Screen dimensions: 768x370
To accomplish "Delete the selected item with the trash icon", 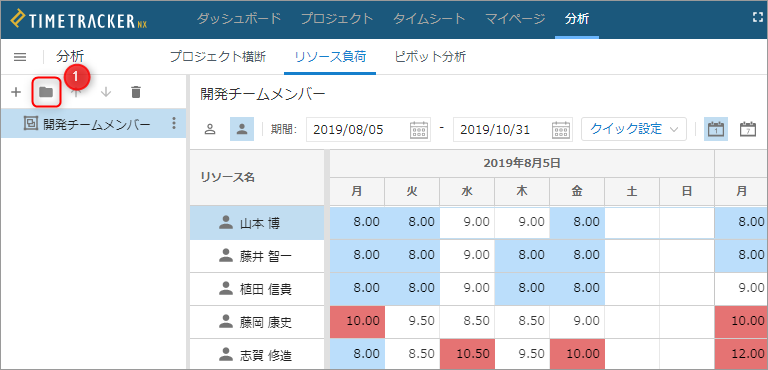I will [136, 92].
